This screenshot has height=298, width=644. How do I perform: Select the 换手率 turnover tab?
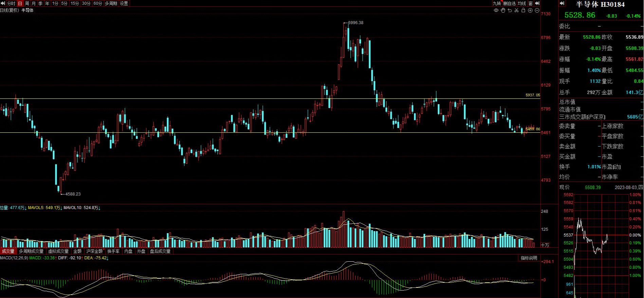(113, 251)
